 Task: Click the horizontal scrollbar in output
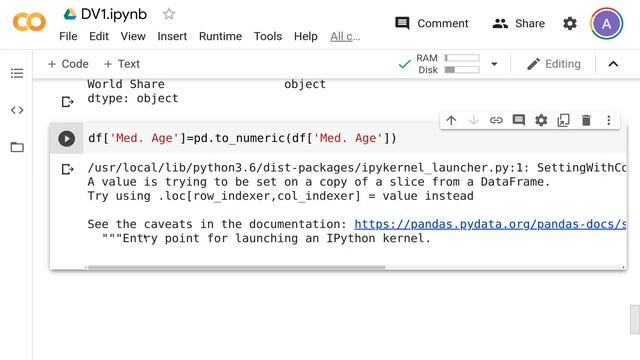[237, 268]
